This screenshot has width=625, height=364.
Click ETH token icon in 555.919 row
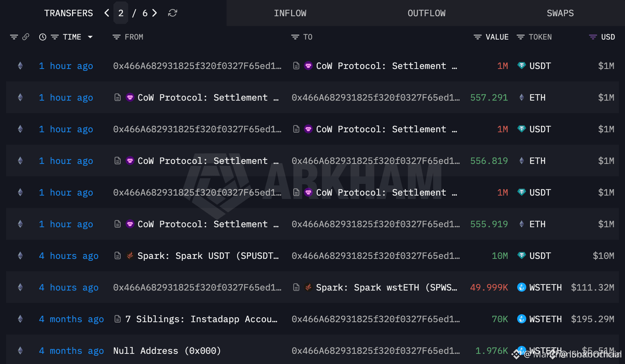[522, 224]
